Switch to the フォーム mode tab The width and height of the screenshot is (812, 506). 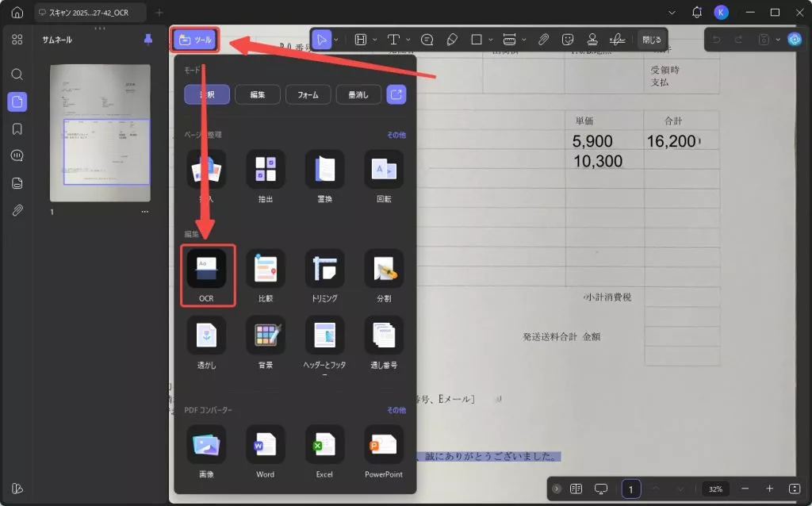click(x=308, y=94)
